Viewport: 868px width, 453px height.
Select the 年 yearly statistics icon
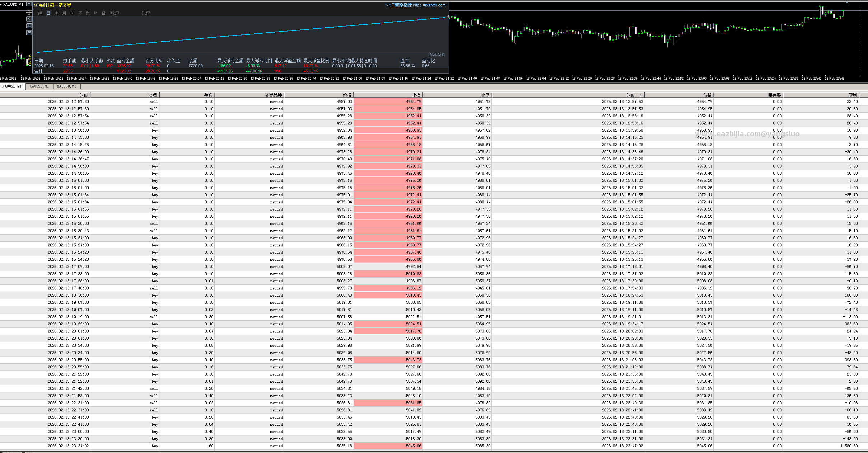80,13
